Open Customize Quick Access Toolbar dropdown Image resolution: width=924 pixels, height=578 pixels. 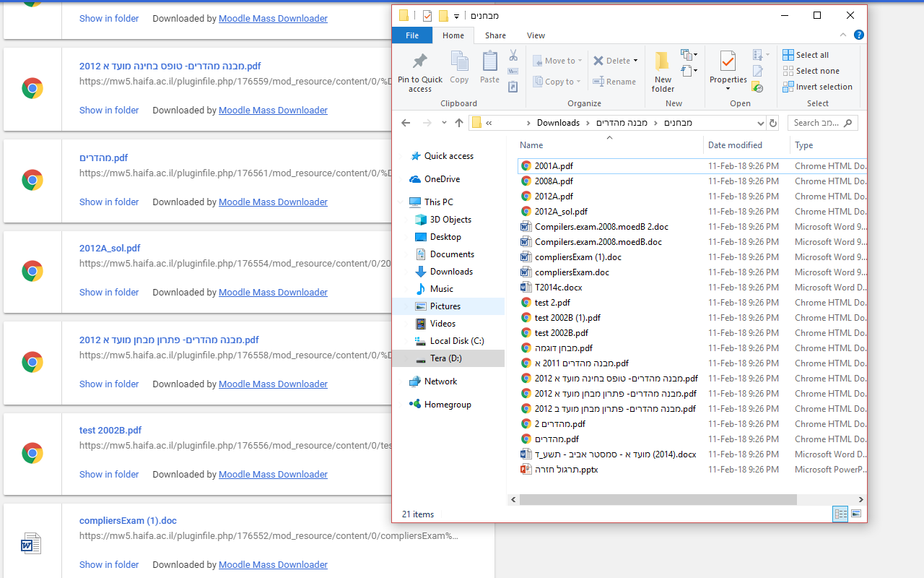click(457, 16)
